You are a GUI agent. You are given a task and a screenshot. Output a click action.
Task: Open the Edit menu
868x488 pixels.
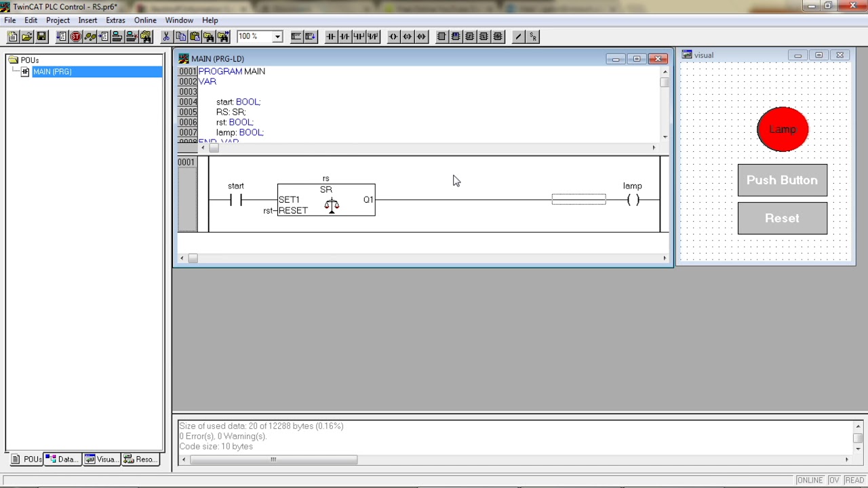[31, 20]
